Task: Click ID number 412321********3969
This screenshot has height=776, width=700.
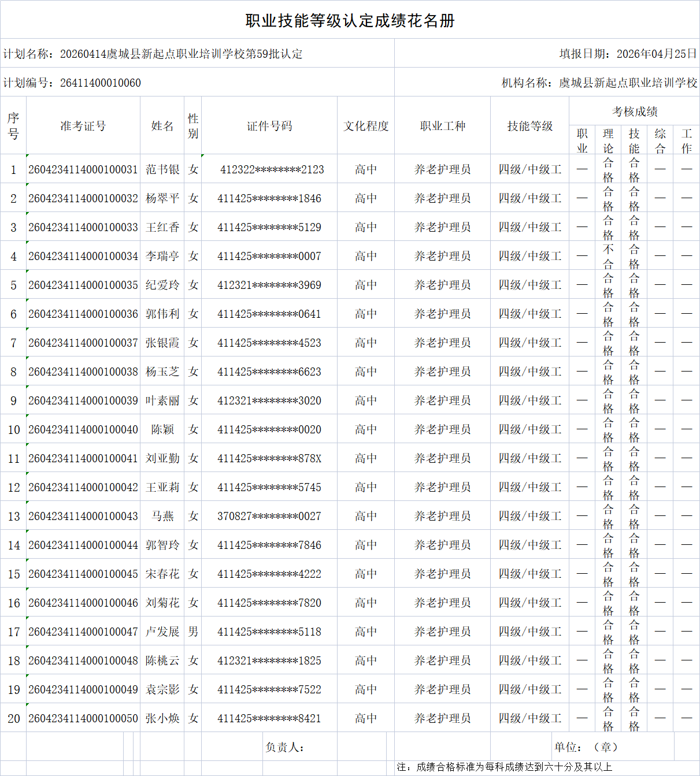Action: (269, 285)
